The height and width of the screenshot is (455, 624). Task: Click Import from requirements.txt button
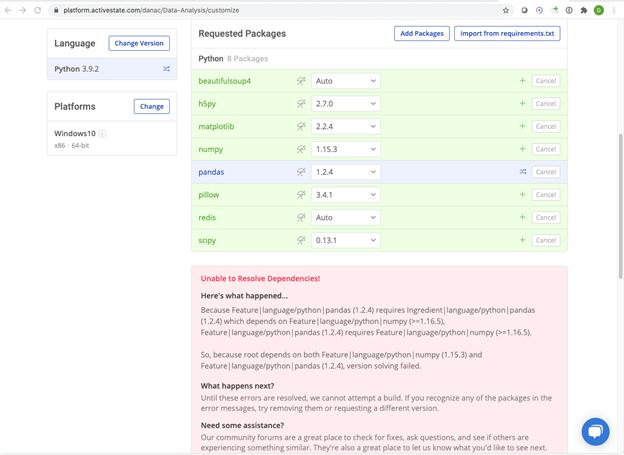(x=507, y=33)
